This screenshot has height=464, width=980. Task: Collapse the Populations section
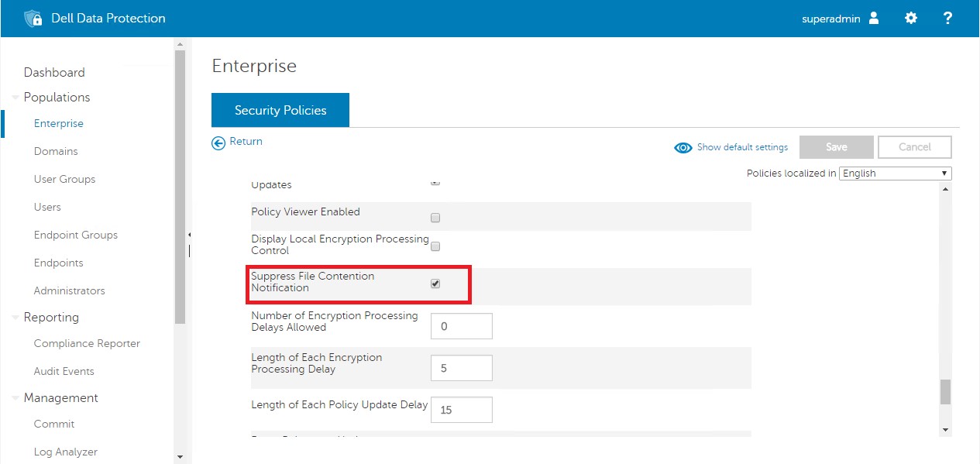click(16, 97)
